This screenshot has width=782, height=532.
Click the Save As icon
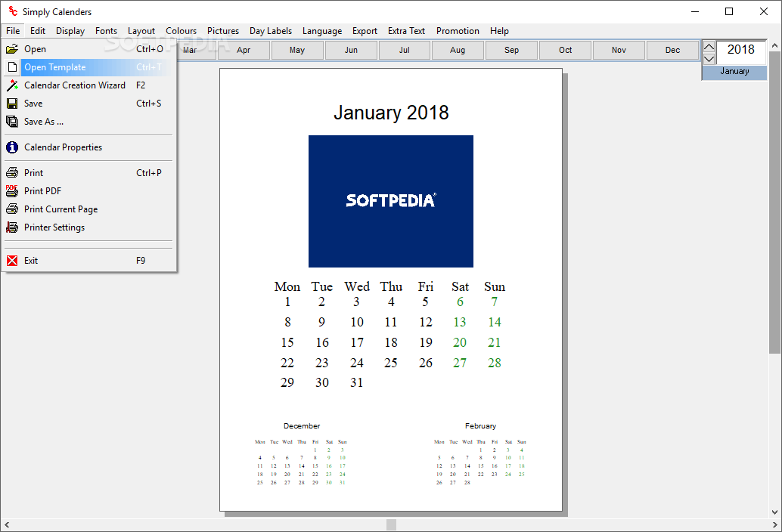pyautogui.click(x=12, y=122)
